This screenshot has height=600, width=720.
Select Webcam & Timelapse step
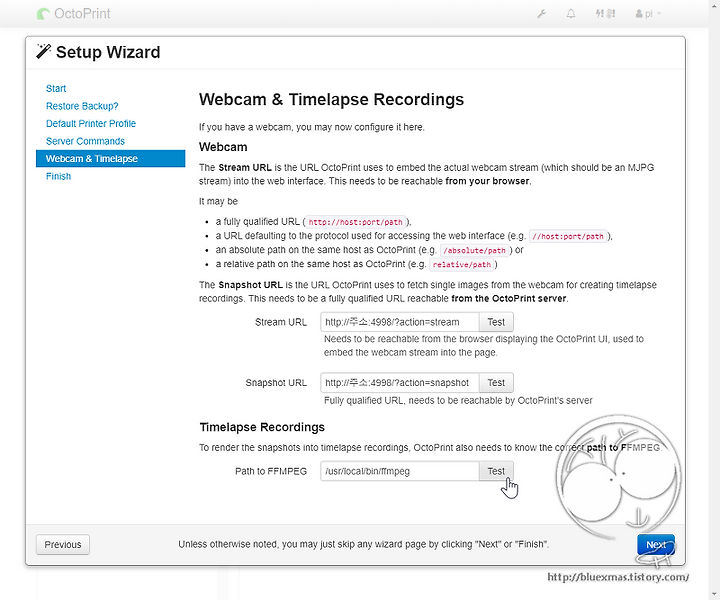111,158
